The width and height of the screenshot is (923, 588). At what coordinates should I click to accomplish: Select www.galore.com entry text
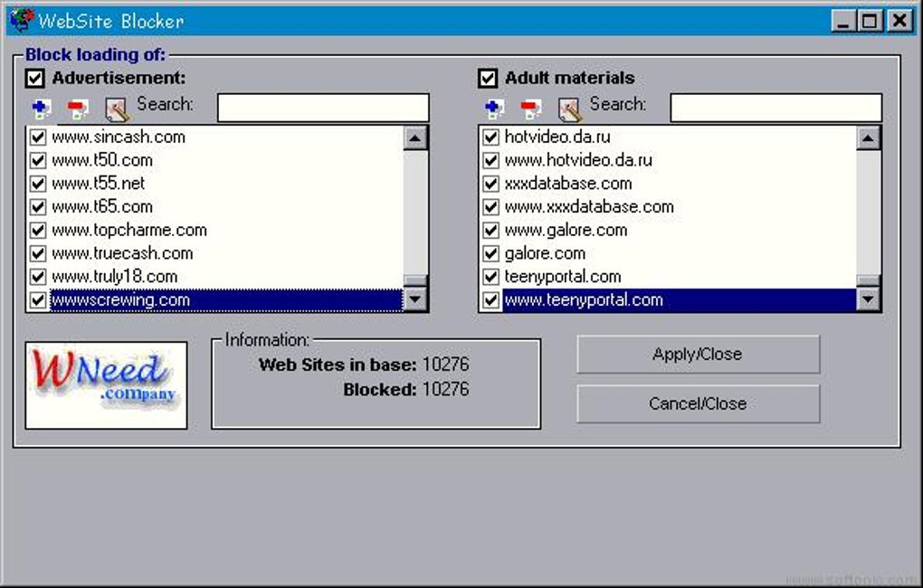(566, 230)
